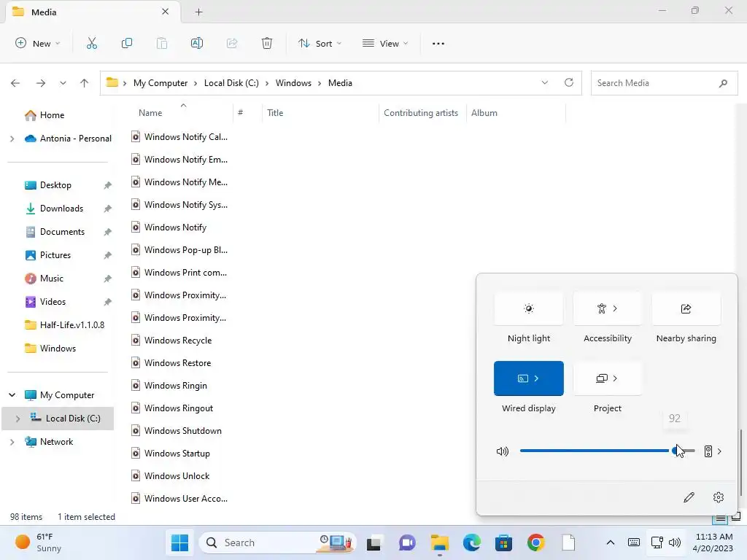This screenshot has width=747, height=560.
Task: Click Local Disk (C:) in breadcrumb
Action: tap(231, 83)
